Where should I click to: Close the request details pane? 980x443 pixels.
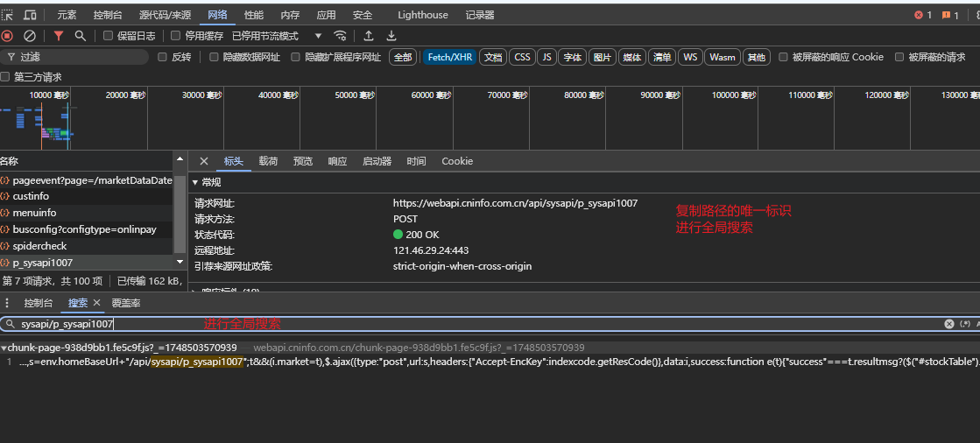(204, 161)
